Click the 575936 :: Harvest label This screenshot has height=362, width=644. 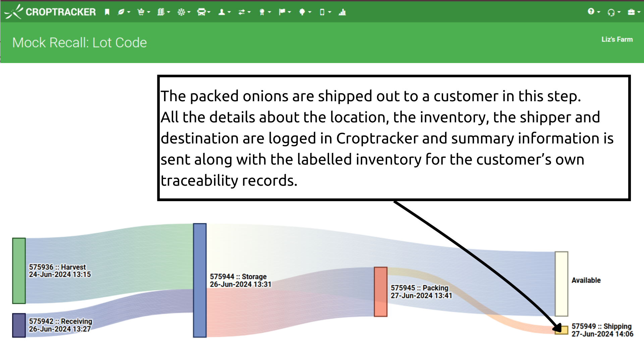57,267
